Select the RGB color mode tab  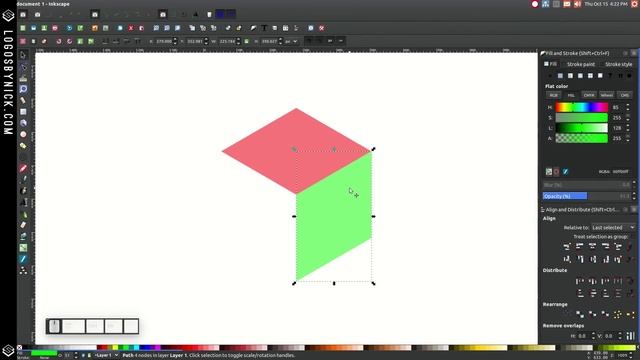click(553, 95)
